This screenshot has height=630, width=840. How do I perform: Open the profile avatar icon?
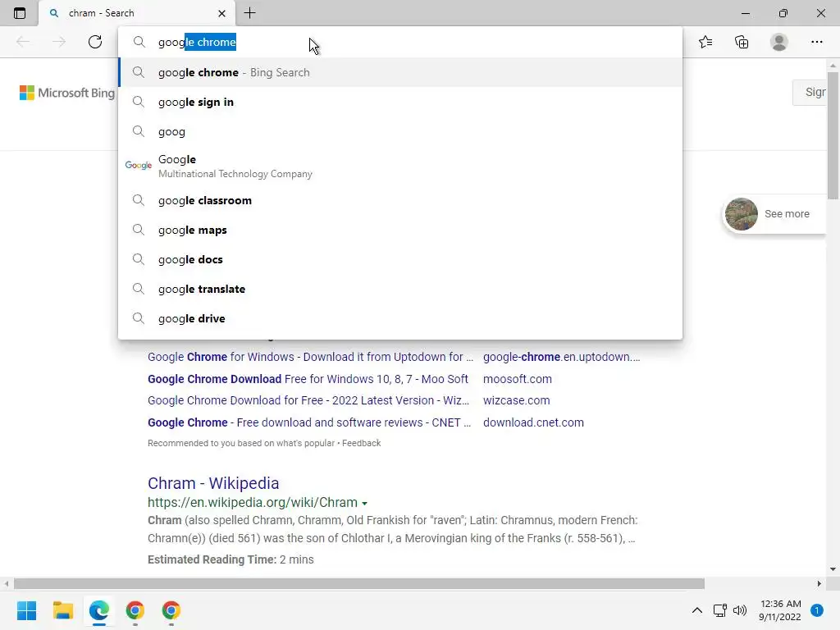pos(779,42)
